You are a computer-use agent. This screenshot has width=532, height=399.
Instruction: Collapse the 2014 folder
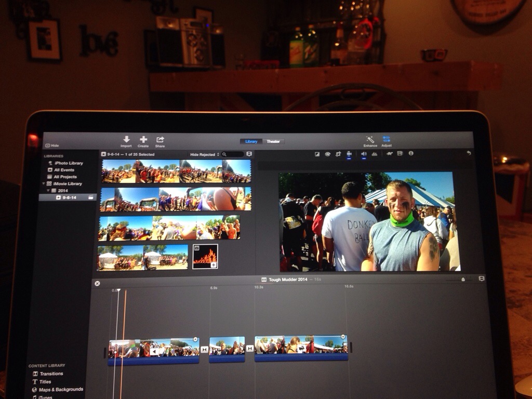(48, 191)
